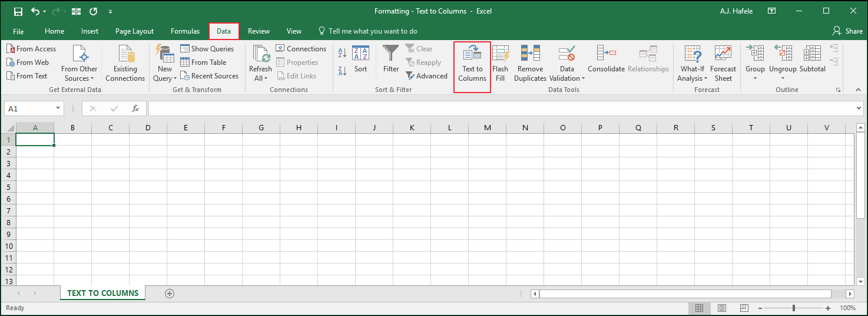Import data From Web
Viewport: 868px width, 316px height.
[x=28, y=62]
